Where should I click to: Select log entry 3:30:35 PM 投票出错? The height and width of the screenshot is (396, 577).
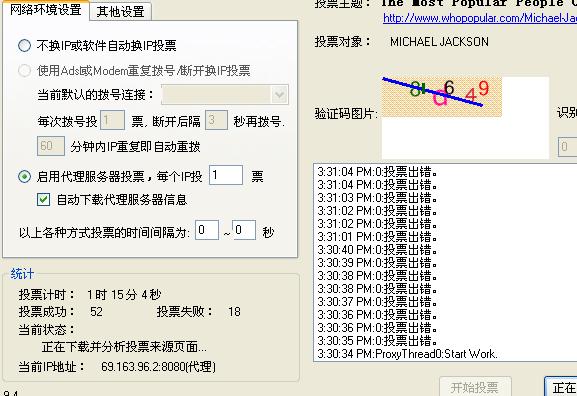[377, 341]
